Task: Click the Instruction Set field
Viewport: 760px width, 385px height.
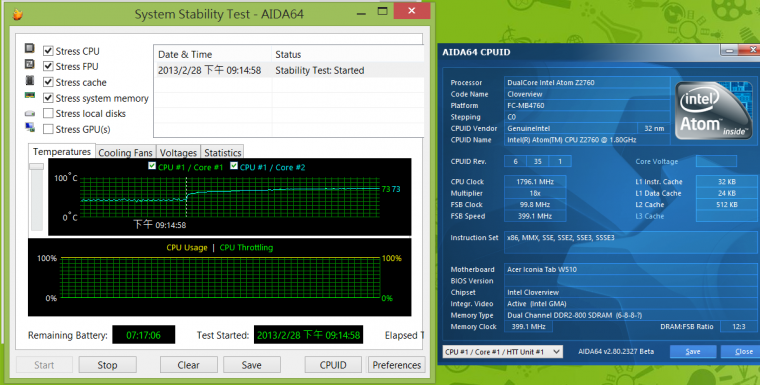Action: click(x=630, y=242)
